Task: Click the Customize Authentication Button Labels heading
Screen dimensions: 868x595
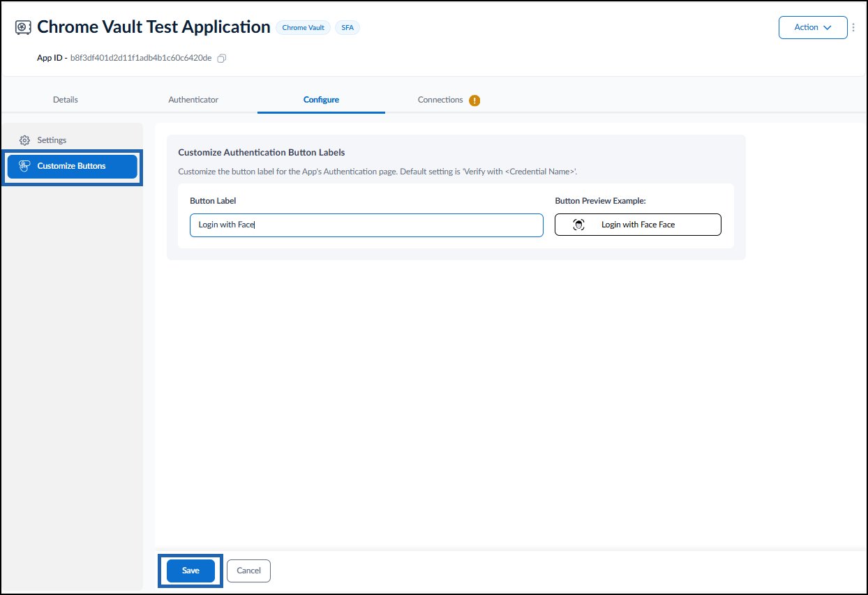Action: (262, 152)
